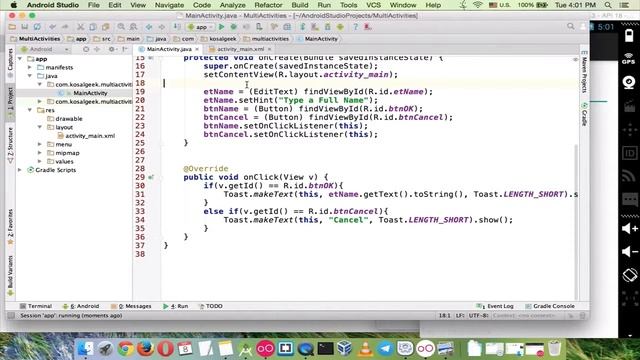The height and width of the screenshot is (360, 640).
Task: Run the app with green play button
Action: (x=221, y=27)
